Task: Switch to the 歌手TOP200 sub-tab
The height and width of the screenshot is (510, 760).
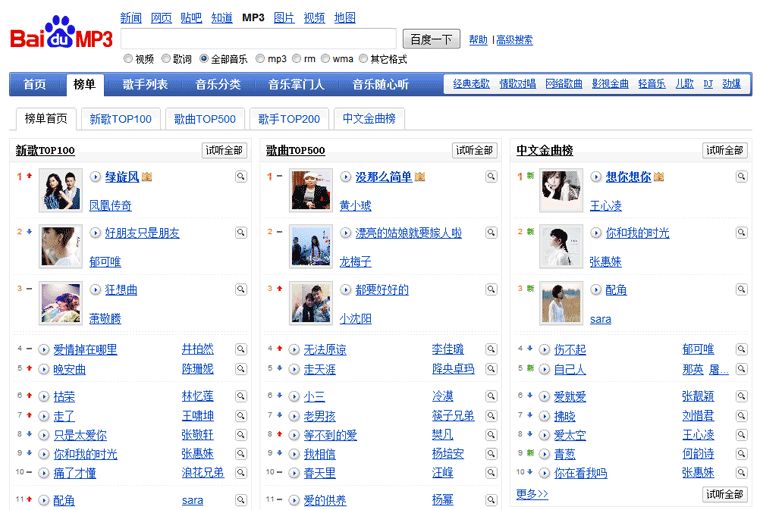Action: pyautogui.click(x=289, y=119)
